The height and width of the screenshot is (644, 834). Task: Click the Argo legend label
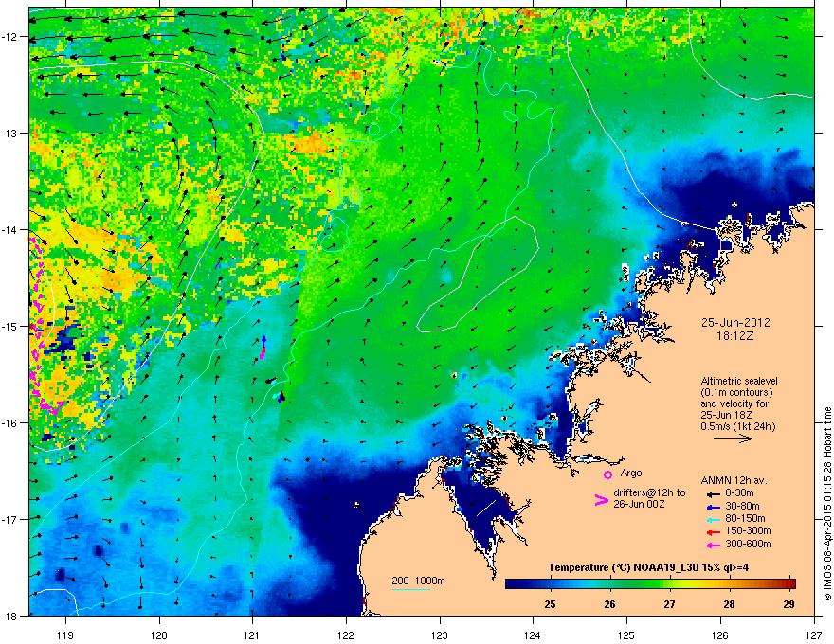tap(631, 473)
